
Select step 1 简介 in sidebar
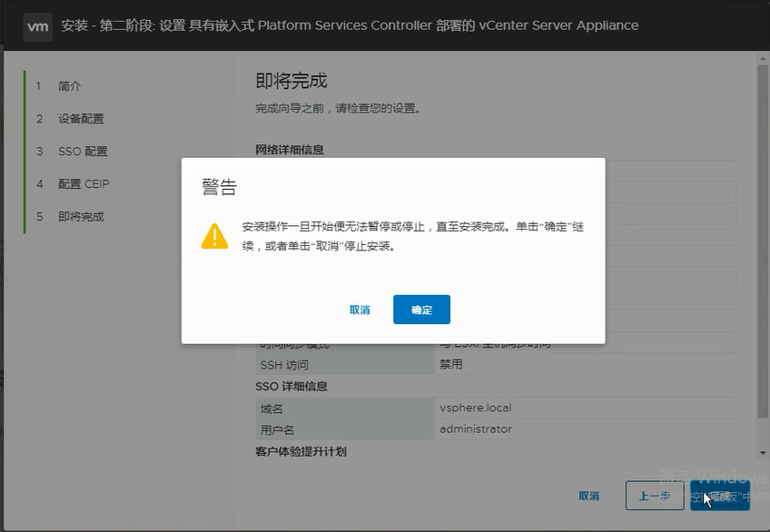point(69,86)
